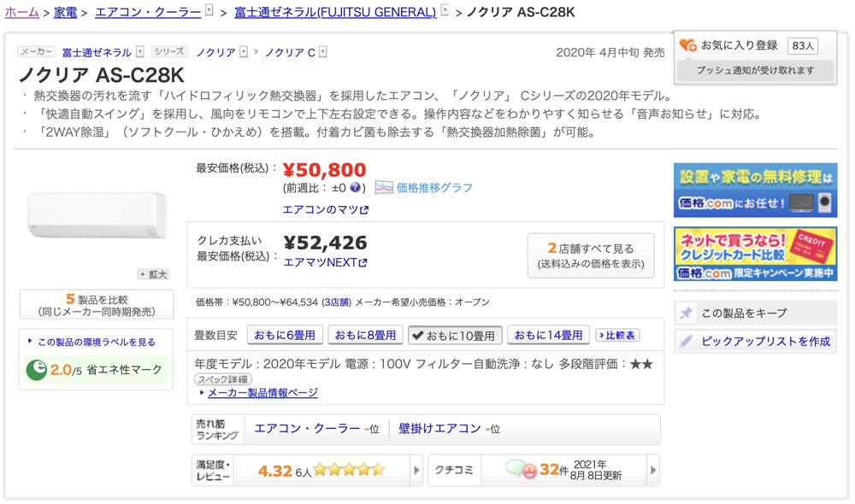Click the pin icon to keep product

tap(687, 314)
